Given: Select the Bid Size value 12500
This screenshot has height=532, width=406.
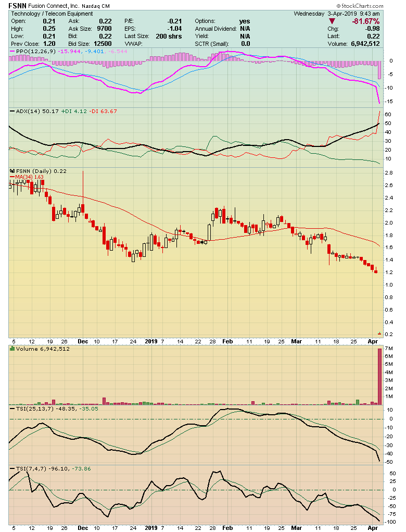Looking at the screenshot, I should tap(103, 44).
